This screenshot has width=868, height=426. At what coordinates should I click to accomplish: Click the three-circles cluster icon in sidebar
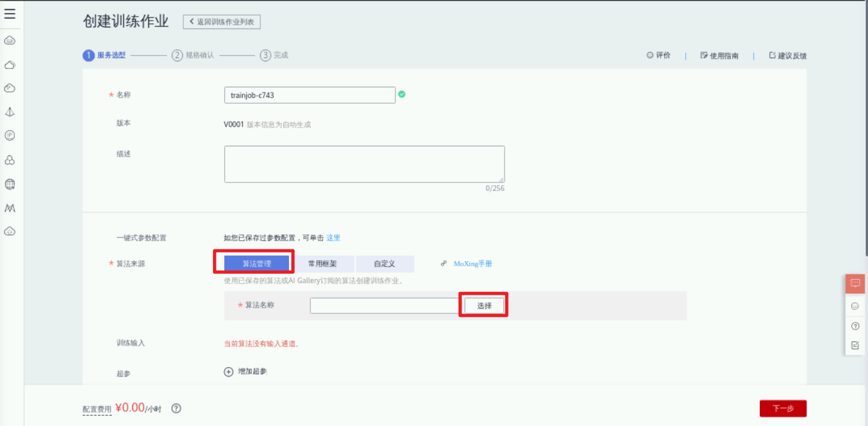(x=10, y=160)
